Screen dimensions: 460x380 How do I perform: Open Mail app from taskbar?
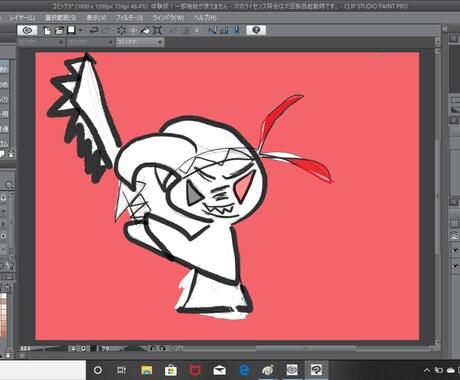click(219, 370)
